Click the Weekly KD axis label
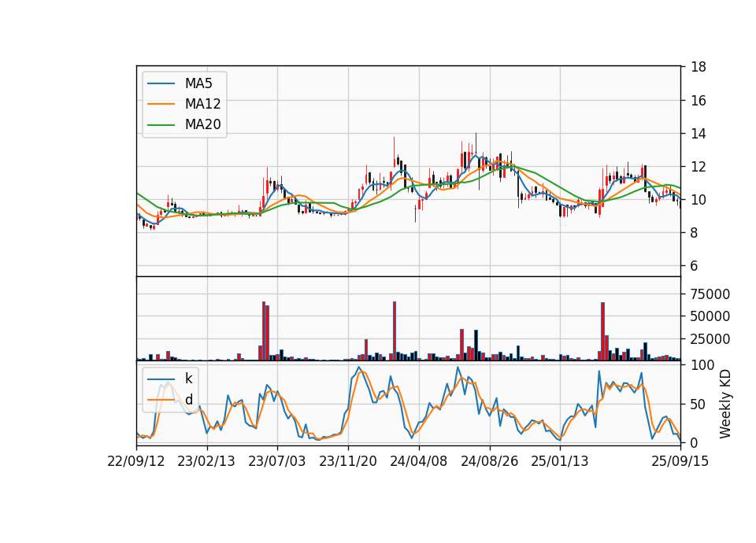This screenshot has width=756, height=543. coord(725,404)
